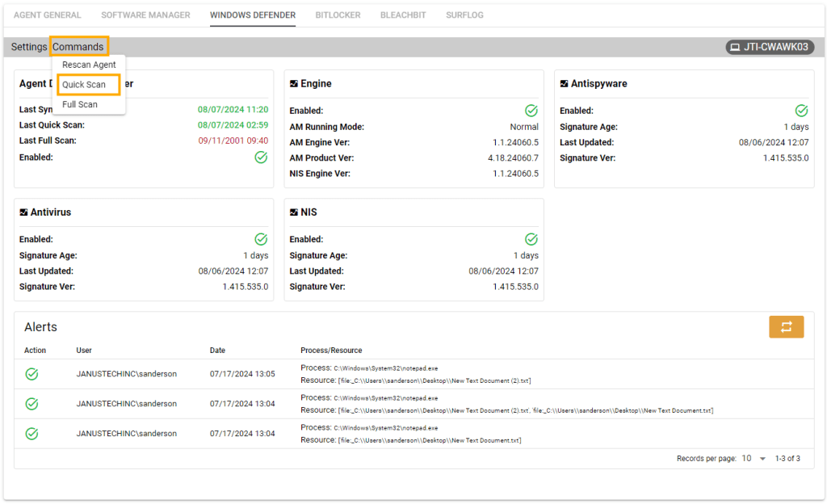Switch to the BITLOCKER tab
This screenshot has width=827, height=504.
tap(338, 15)
